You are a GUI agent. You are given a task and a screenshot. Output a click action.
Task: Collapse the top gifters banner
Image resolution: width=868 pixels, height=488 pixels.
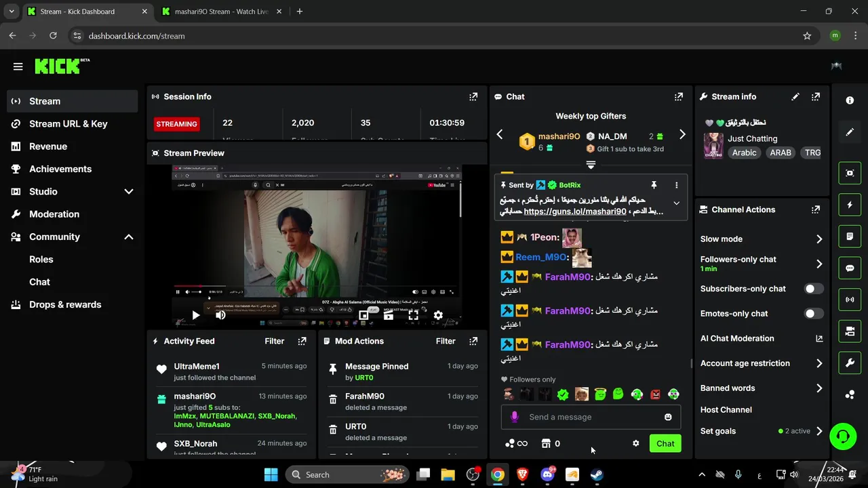pos(591,165)
